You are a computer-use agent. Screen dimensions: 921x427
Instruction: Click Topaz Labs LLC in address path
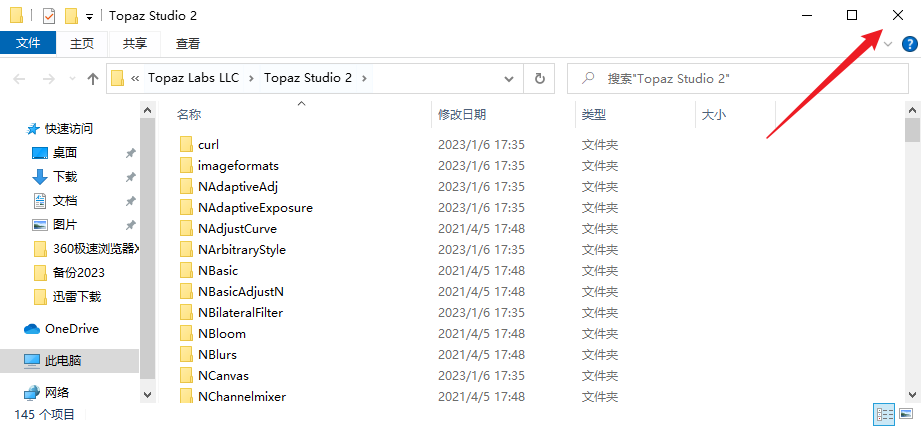pos(193,78)
